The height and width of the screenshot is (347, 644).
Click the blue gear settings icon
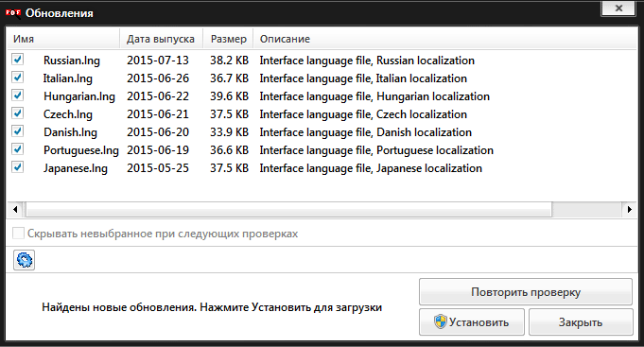(x=25, y=260)
